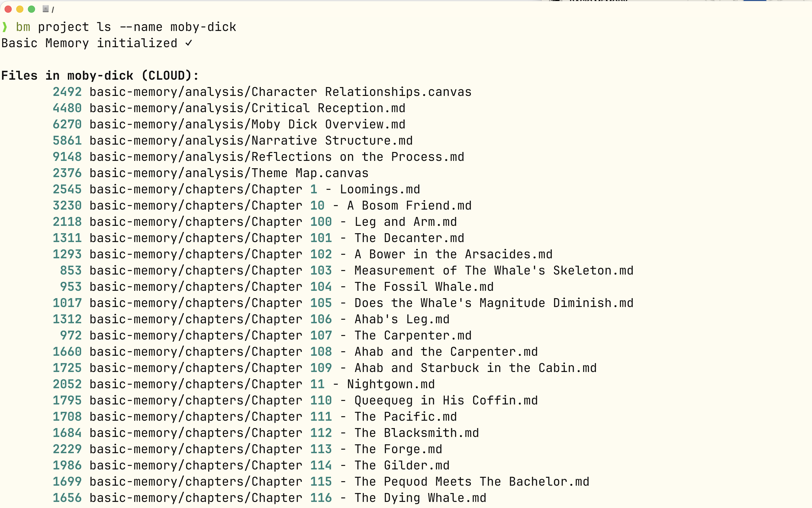812x508 pixels.
Task: Select Chapter 103 Whale's Skeleton file line
Action: tap(361, 270)
